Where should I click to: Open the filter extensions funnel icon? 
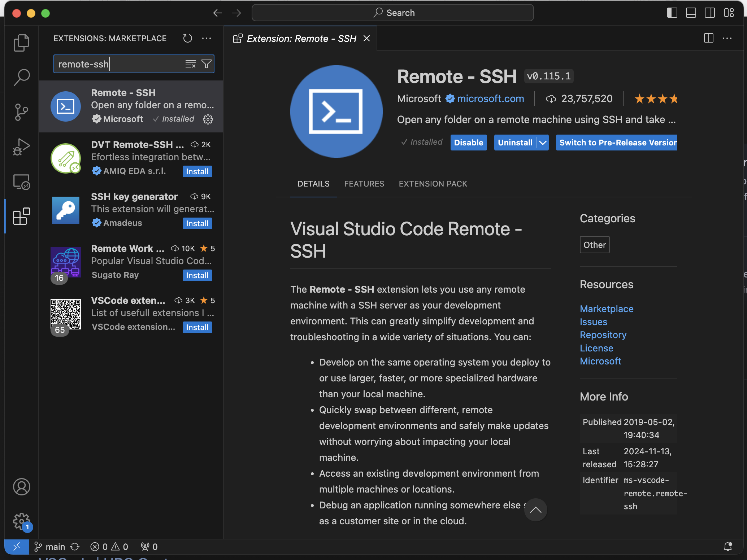point(207,64)
